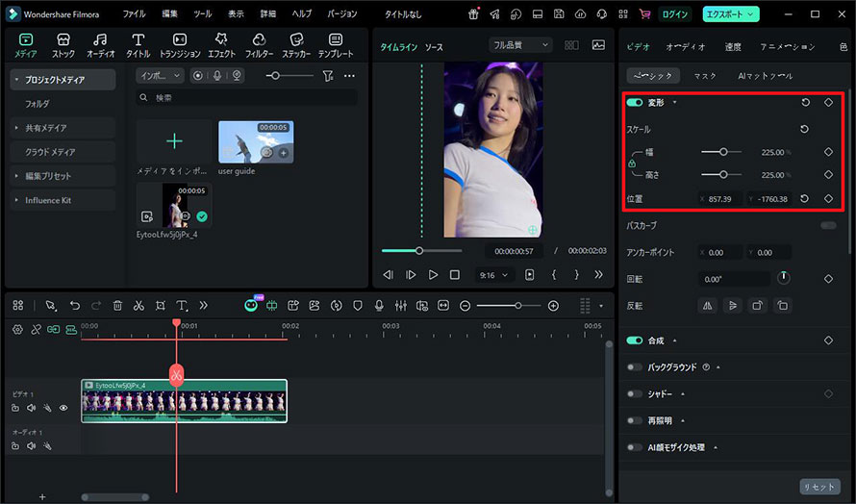Switch to the マスク mask sub-tab
The image size is (856, 504).
(x=705, y=76)
